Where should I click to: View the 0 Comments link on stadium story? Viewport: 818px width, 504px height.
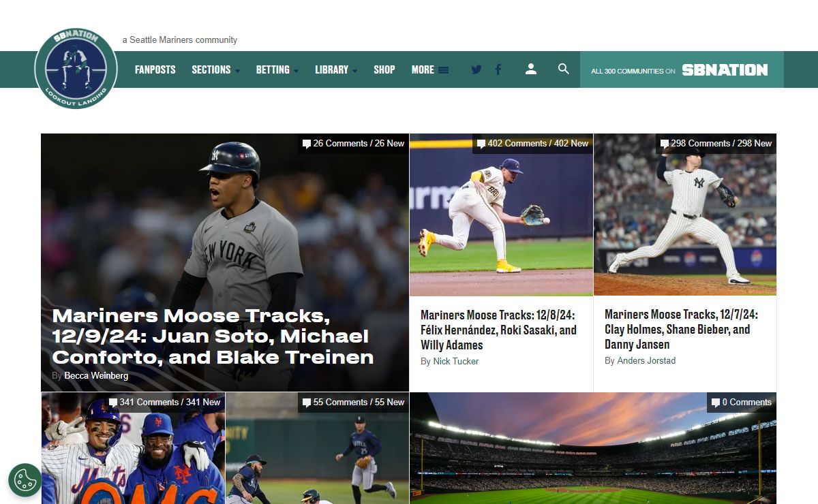point(741,403)
